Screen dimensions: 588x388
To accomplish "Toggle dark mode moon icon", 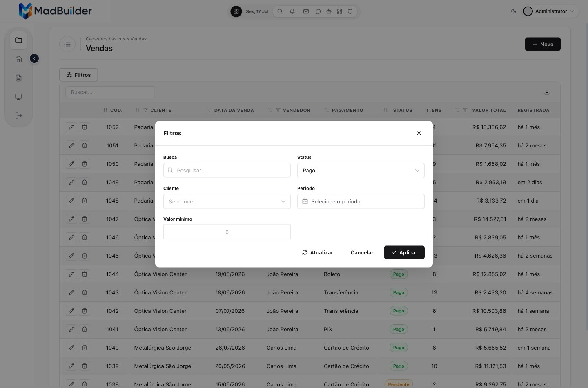I will (x=514, y=11).
